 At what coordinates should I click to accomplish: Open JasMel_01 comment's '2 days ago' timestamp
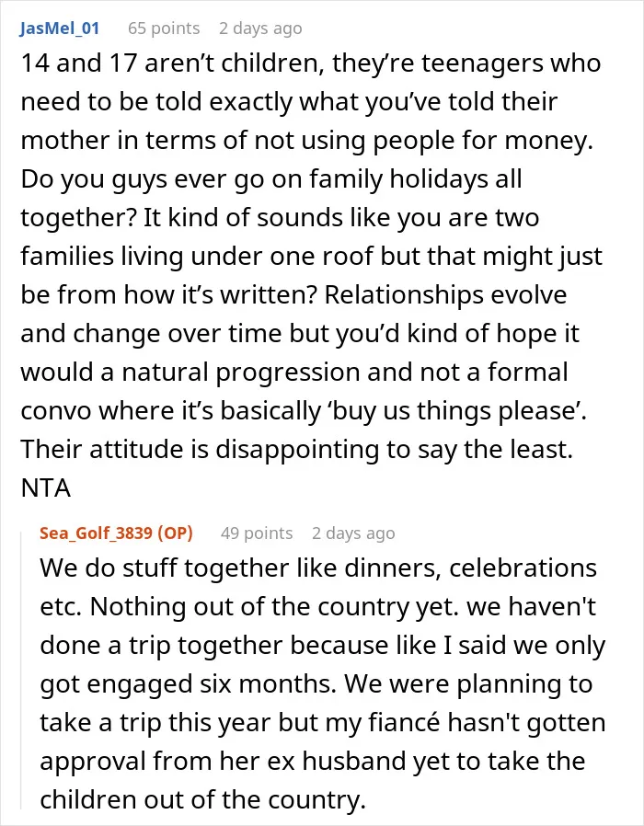[260, 28]
